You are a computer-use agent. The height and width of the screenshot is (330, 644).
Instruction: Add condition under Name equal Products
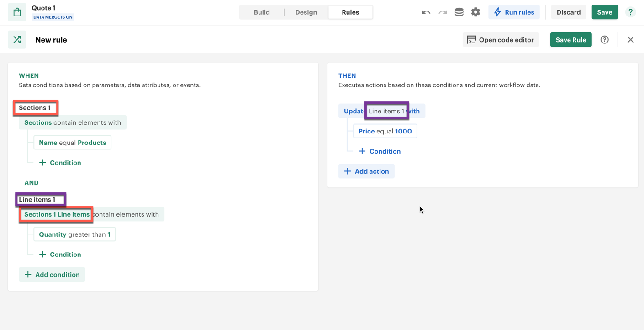(60, 163)
